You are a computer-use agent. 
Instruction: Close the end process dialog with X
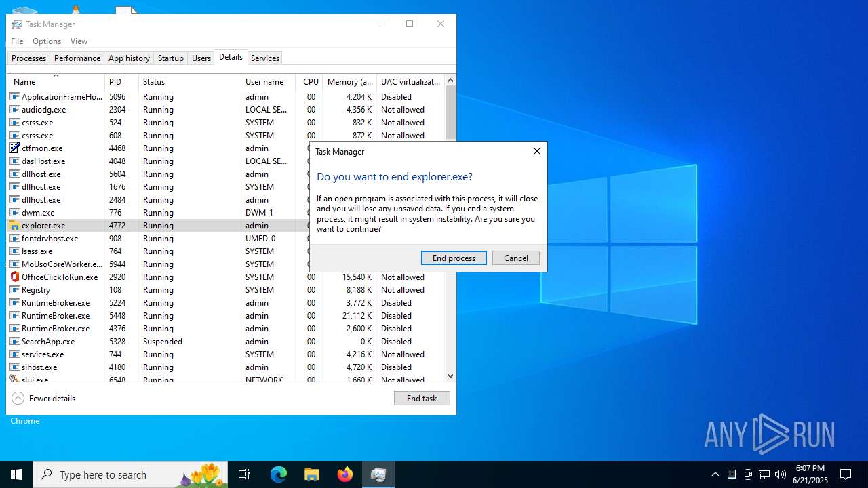(x=537, y=152)
